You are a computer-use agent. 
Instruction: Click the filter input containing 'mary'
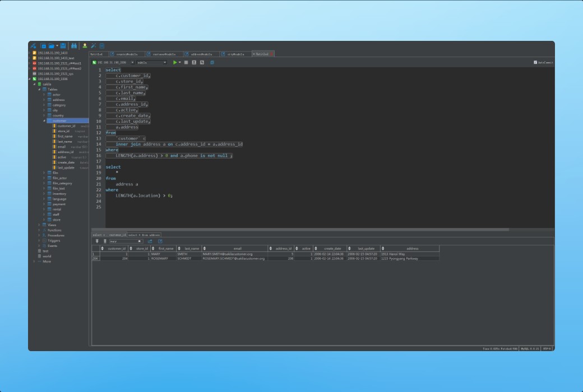[124, 241]
